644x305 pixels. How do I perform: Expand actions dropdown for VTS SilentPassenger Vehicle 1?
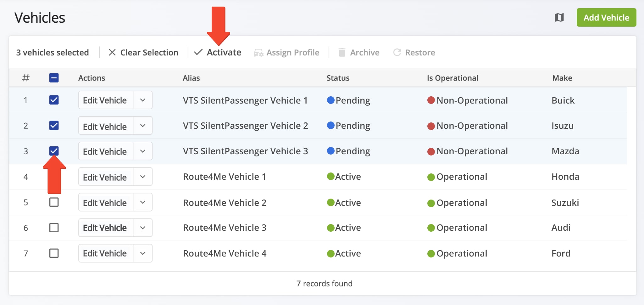tap(143, 100)
